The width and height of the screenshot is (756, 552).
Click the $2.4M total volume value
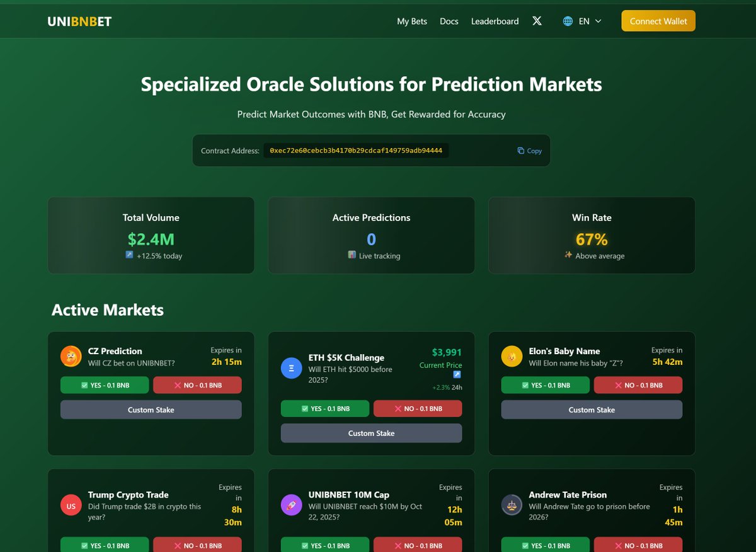click(151, 239)
